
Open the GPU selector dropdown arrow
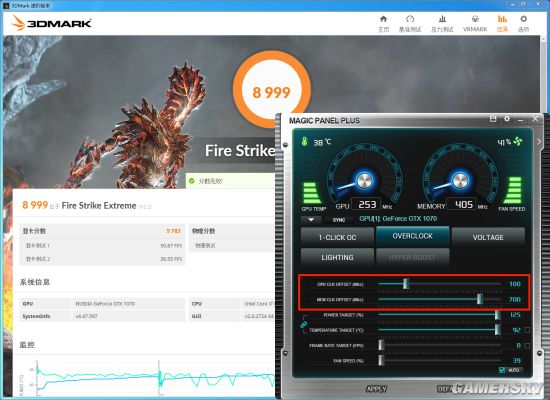[311, 220]
